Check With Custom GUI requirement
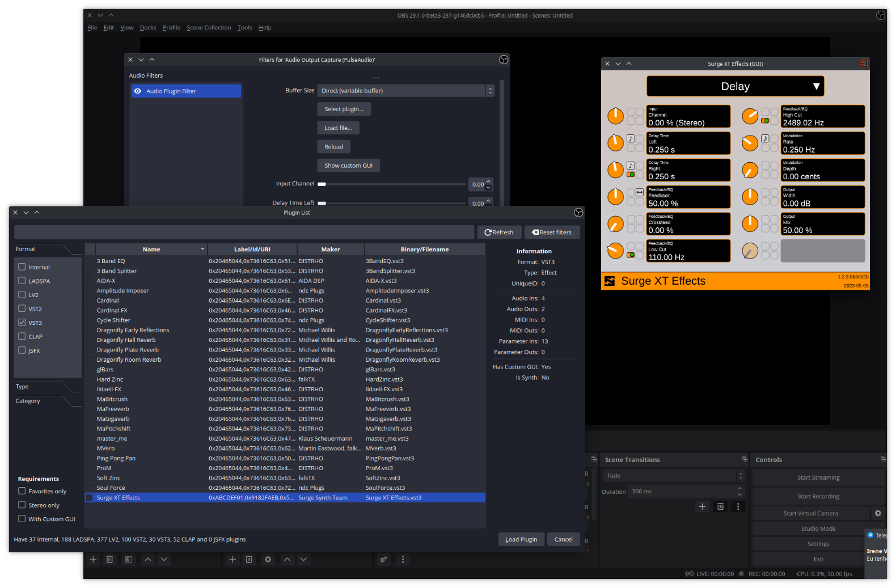The height and width of the screenshot is (588, 896). [x=22, y=518]
